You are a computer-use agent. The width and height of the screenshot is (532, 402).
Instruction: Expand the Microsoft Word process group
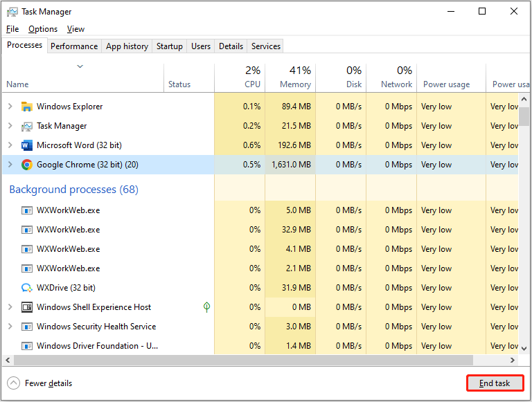point(10,145)
